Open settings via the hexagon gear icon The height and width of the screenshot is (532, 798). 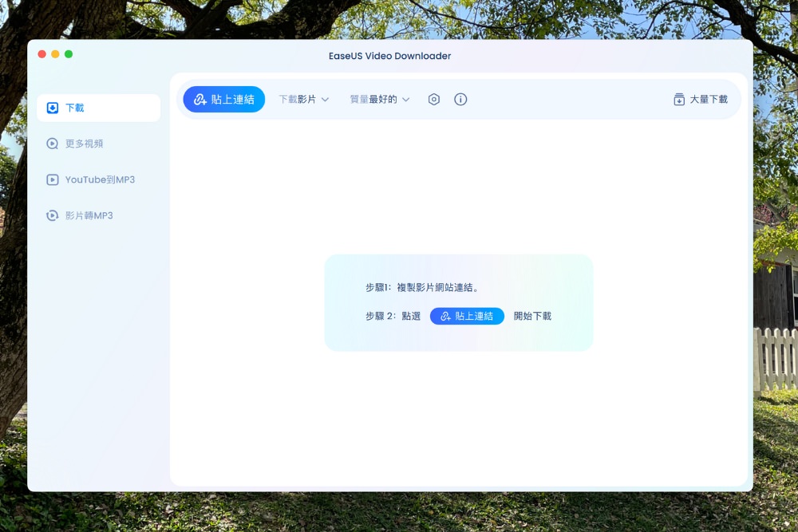pyautogui.click(x=433, y=99)
